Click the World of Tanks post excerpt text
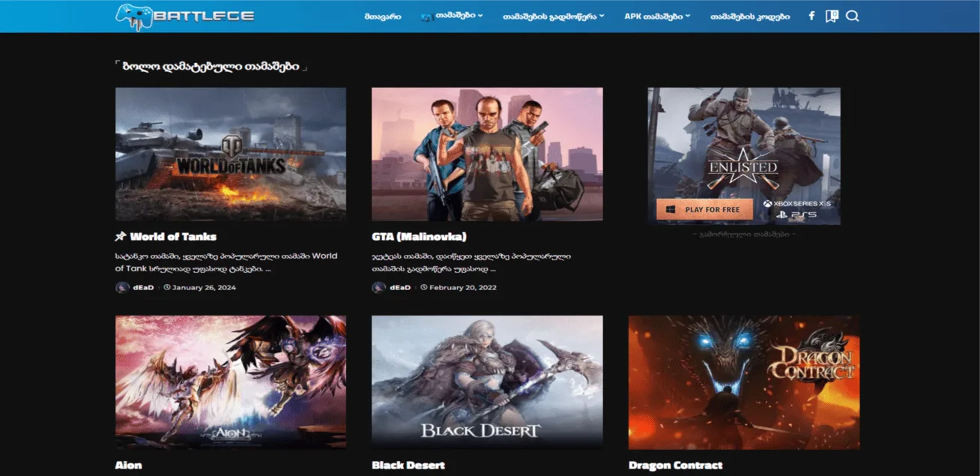Viewport: 980px width, 476px height. (226, 262)
